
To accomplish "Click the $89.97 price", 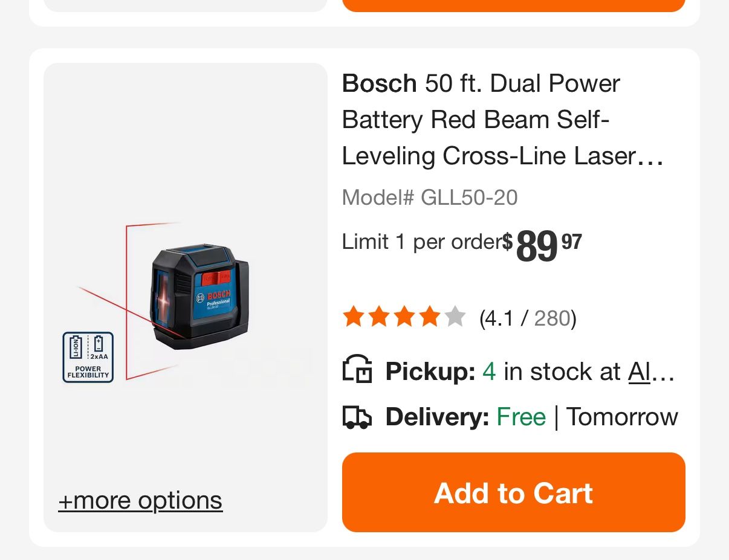I will coord(542,245).
